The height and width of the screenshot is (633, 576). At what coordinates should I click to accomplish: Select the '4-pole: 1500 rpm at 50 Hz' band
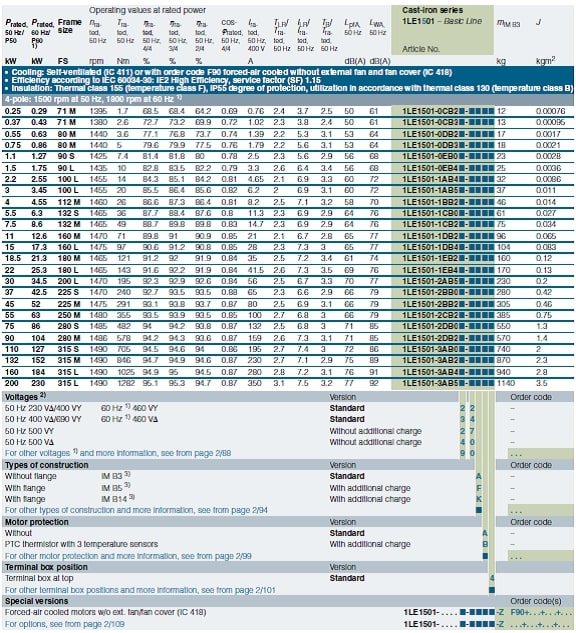point(288,99)
